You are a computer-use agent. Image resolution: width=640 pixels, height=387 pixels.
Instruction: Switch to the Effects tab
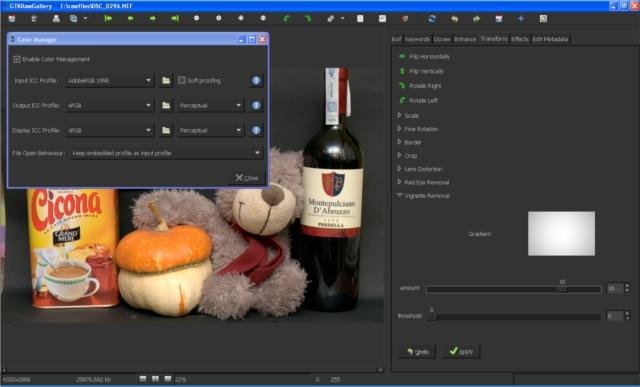(x=520, y=39)
